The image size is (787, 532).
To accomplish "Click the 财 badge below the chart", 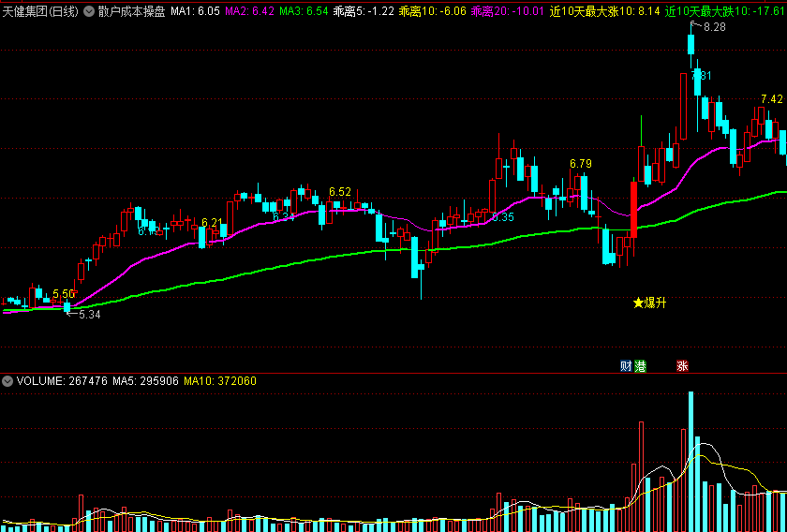I will coord(626,366).
